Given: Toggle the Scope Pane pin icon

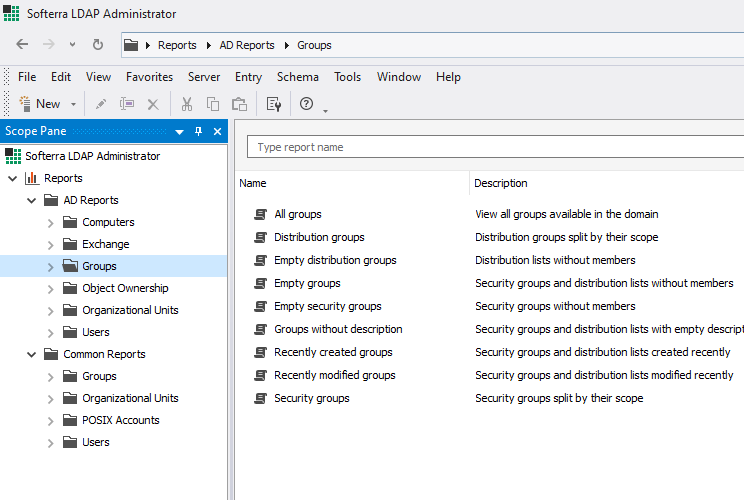Looking at the screenshot, I should click(198, 131).
